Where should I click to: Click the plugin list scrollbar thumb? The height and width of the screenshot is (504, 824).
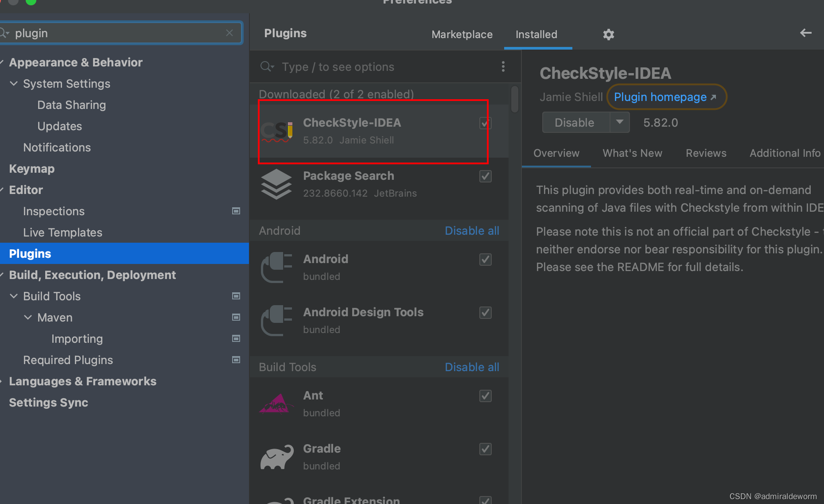pos(514,99)
